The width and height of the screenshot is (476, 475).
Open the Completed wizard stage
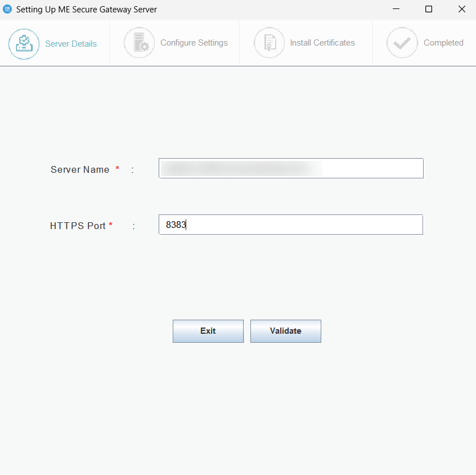coord(443,42)
